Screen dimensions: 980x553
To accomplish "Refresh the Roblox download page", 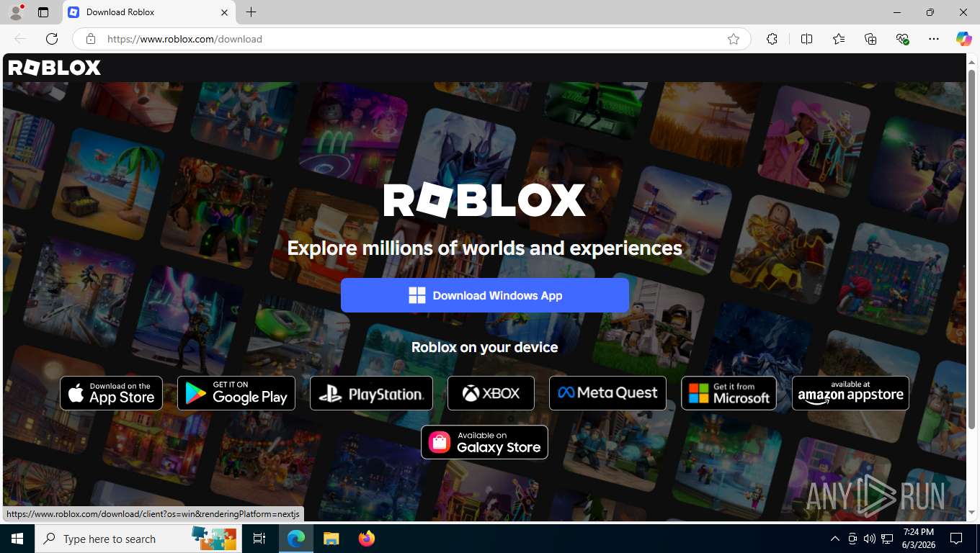I will tap(52, 39).
